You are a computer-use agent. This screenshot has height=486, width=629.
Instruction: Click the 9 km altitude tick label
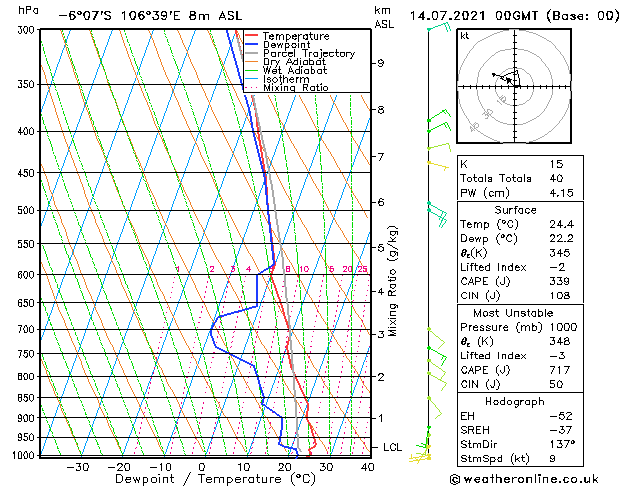tap(380, 63)
